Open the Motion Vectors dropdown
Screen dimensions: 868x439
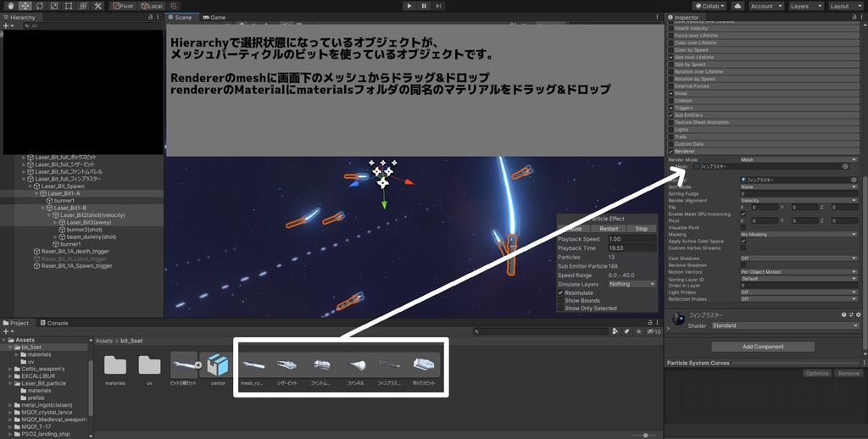(798, 272)
